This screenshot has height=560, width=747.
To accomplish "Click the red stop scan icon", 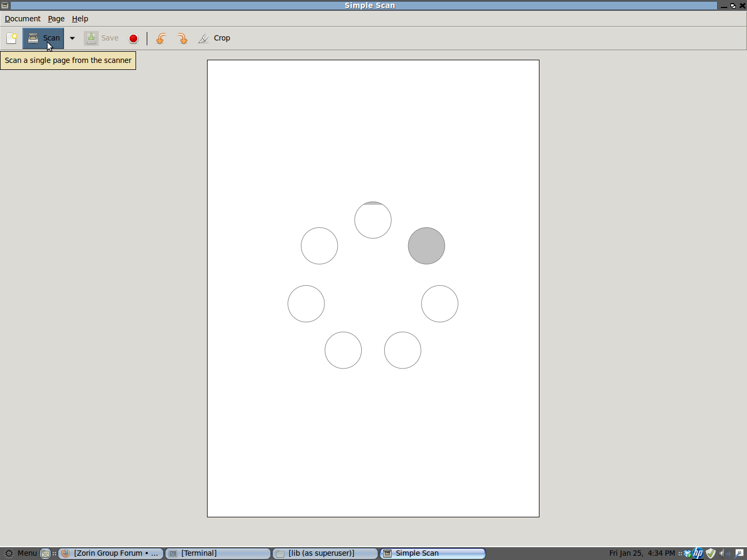I will [x=133, y=38].
